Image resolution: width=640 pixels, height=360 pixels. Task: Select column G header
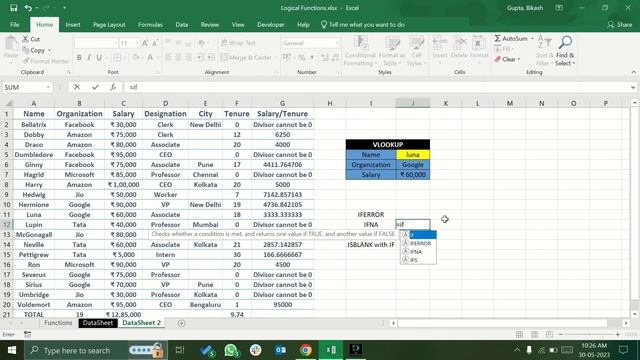[x=282, y=103]
